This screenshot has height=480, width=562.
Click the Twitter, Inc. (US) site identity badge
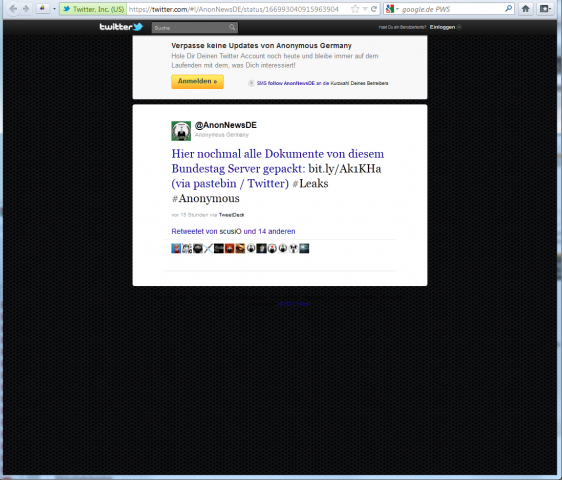point(93,9)
